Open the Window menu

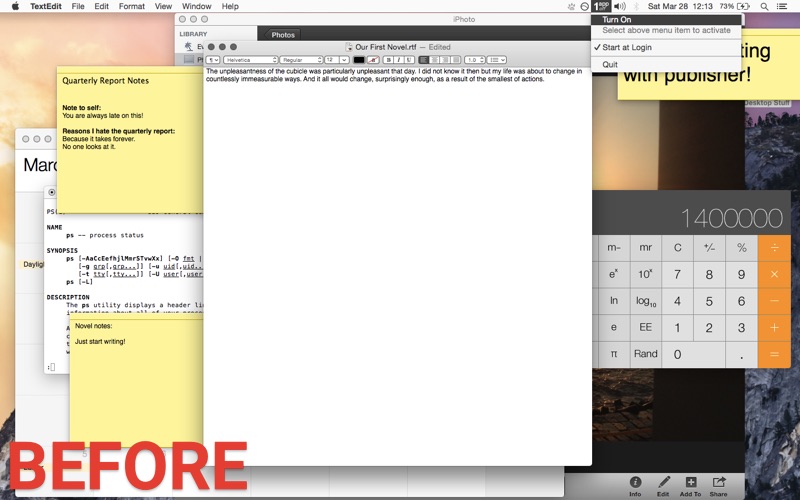coord(196,6)
